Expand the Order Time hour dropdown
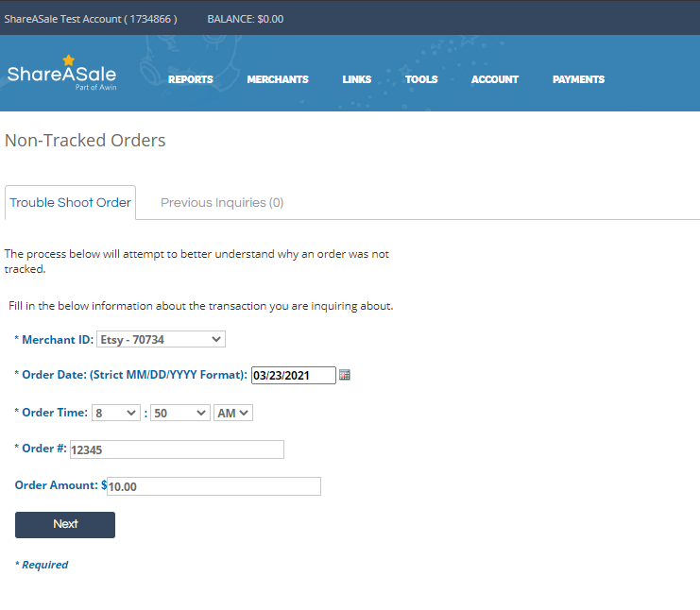 point(116,413)
